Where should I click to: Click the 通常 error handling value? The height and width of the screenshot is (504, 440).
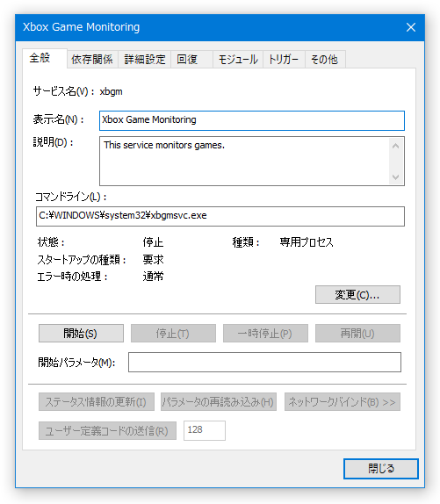point(153,277)
